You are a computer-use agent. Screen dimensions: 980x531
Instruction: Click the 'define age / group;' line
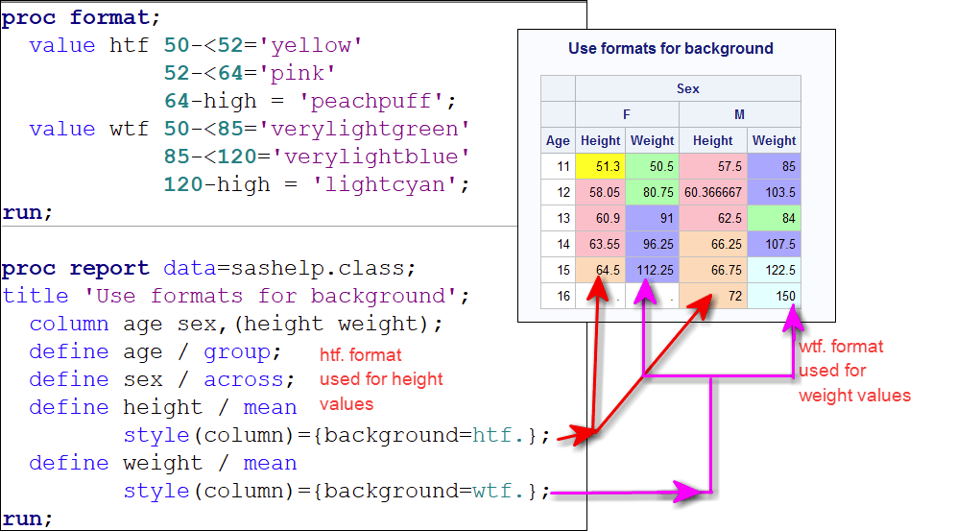(x=155, y=351)
